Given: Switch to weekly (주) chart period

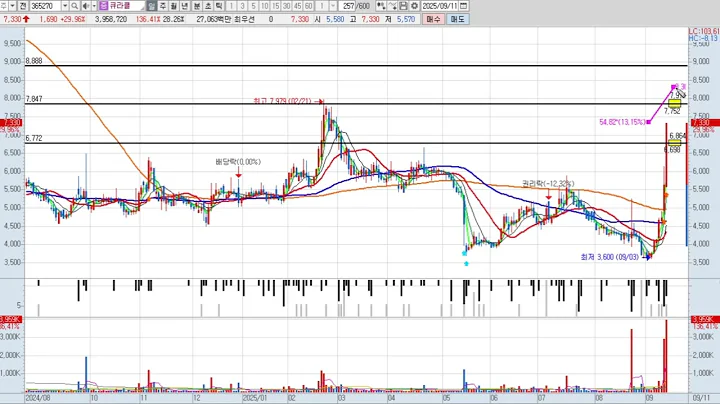Looking at the screenshot, I should [x=163, y=6].
